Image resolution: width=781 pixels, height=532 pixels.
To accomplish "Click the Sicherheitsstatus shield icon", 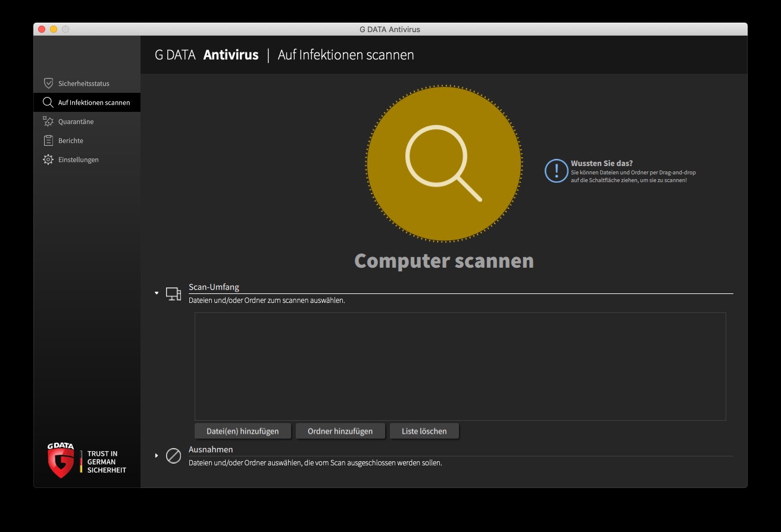I will point(49,83).
